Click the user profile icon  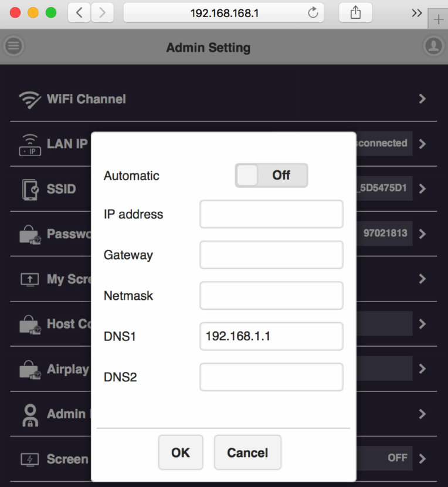[x=433, y=46]
